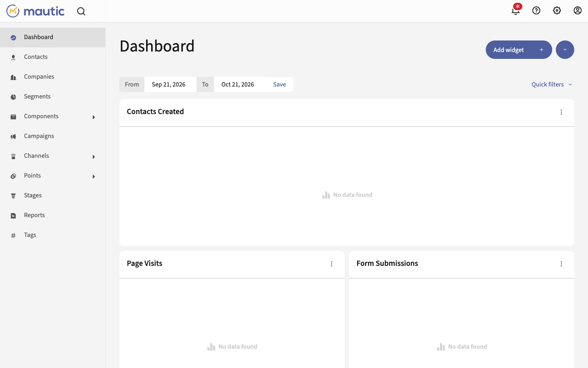588x368 pixels.
Task: Click the Reports icon in sidebar
Action: 13,216
